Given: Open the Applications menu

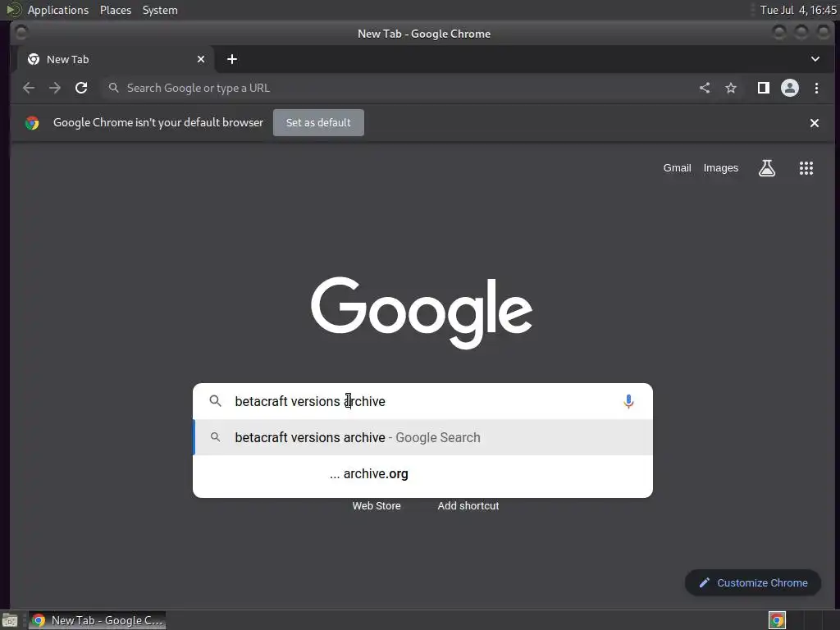Looking at the screenshot, I should click(58, 10).
